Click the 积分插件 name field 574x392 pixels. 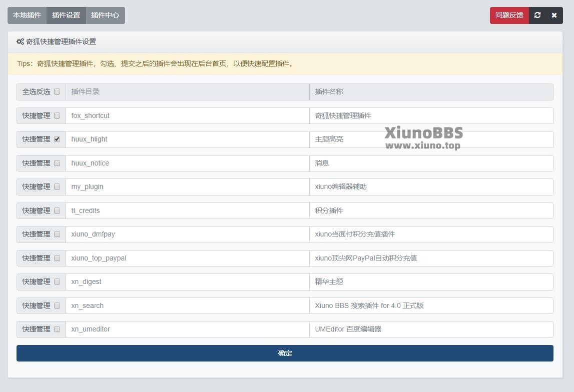431,210
